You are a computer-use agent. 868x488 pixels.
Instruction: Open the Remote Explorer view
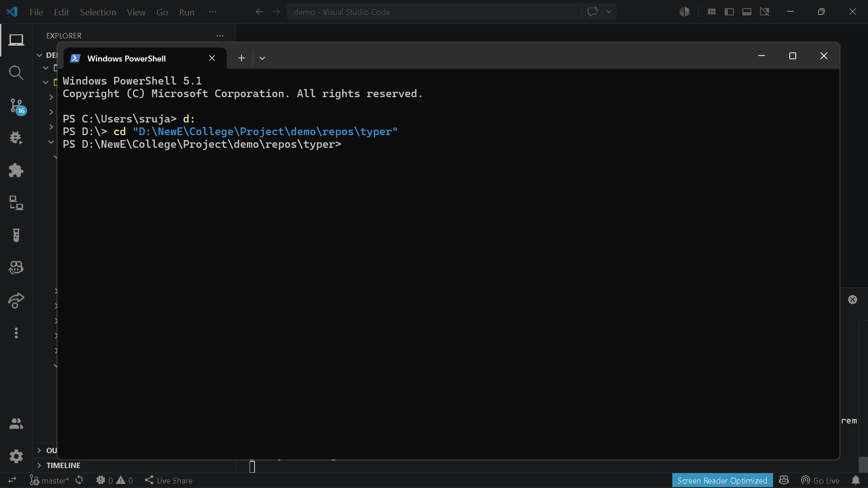coord(16,203)
